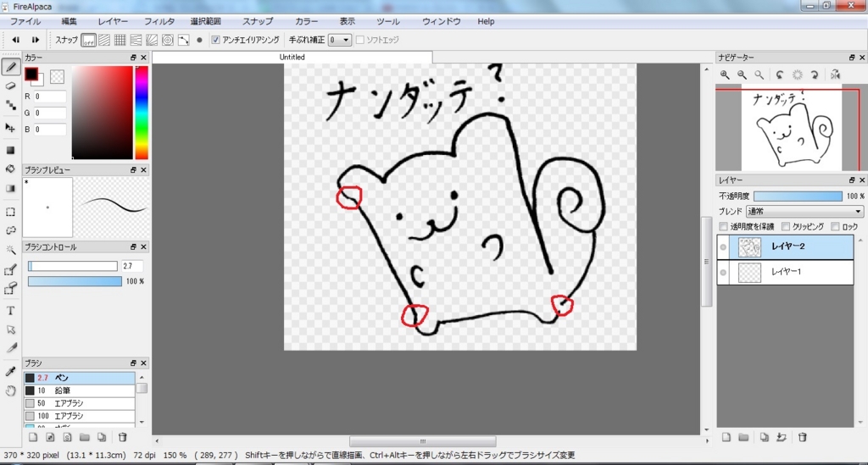Enable radial circle snap icon

pos(167,40)
